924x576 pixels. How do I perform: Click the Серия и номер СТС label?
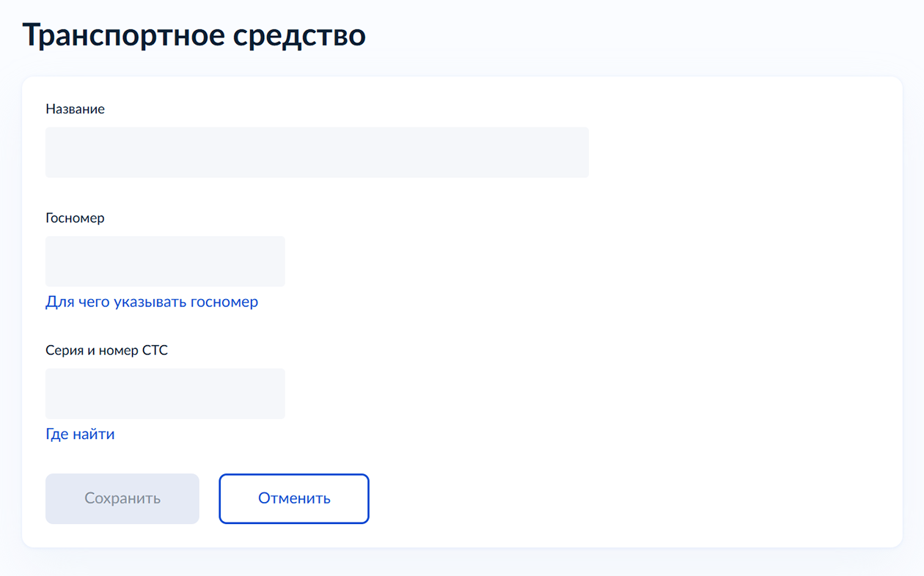coord(106,350)
